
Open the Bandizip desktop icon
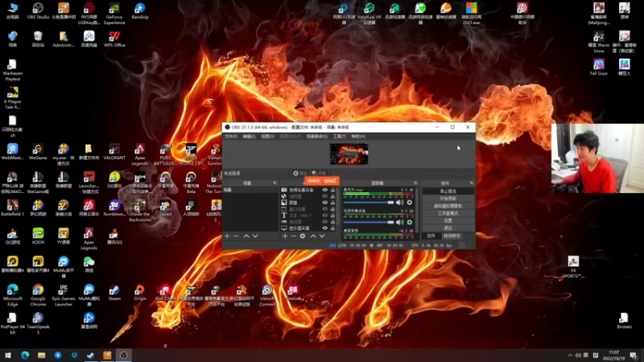point(139,11)
